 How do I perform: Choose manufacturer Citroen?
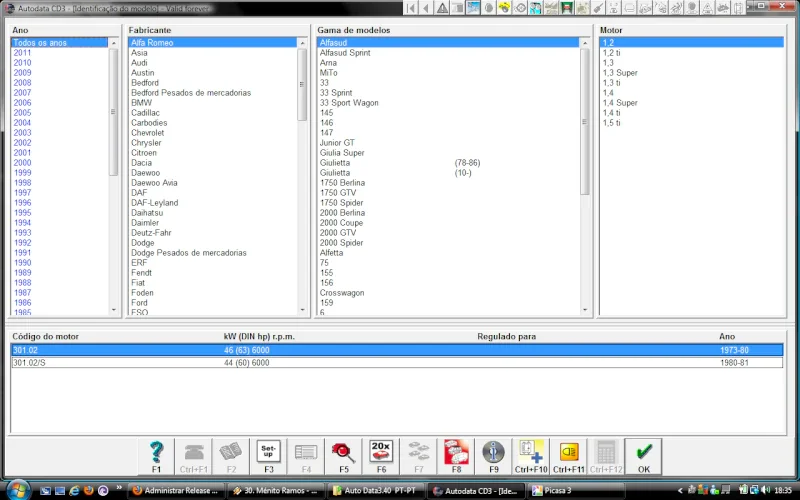[144, 153]
